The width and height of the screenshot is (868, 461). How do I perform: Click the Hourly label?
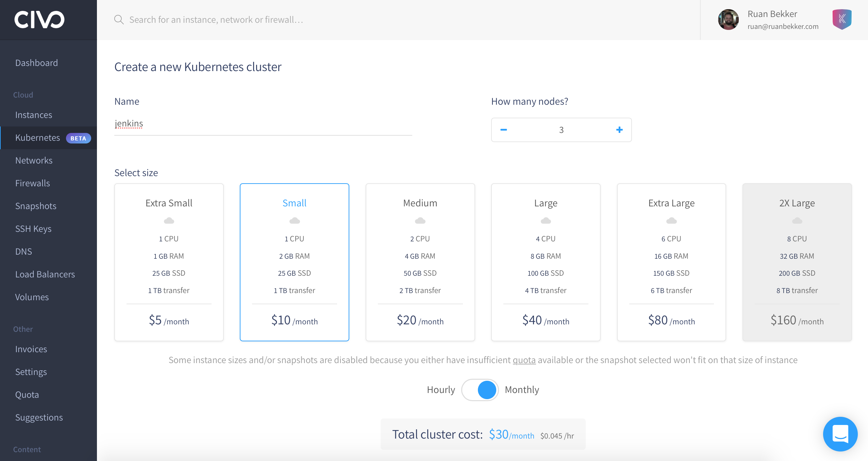tap(441, 390)
